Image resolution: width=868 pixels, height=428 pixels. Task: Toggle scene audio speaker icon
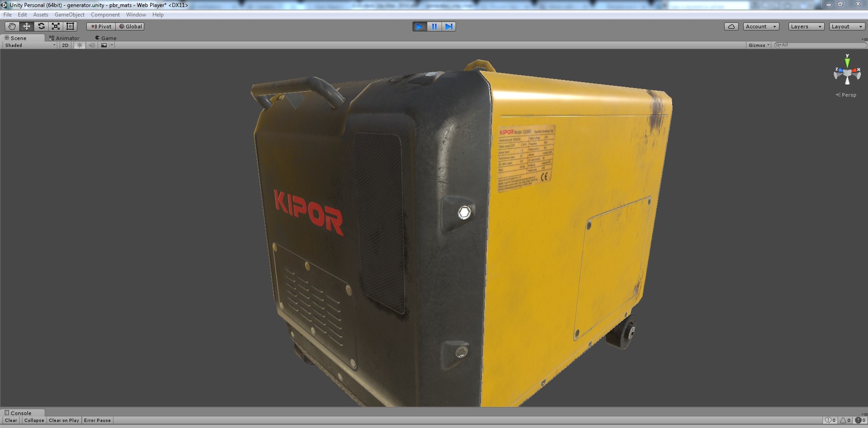click(x=92, y=45)
